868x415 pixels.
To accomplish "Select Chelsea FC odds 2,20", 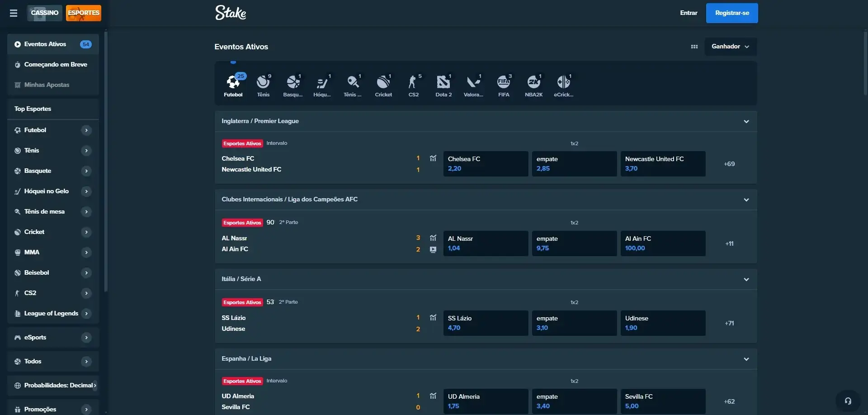I will (486, 164).
